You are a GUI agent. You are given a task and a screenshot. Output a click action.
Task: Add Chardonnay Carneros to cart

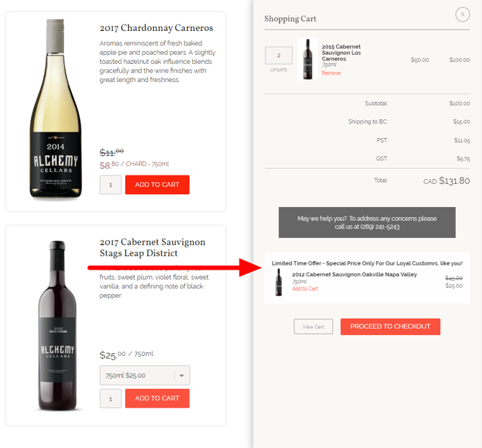coord(157,185)
